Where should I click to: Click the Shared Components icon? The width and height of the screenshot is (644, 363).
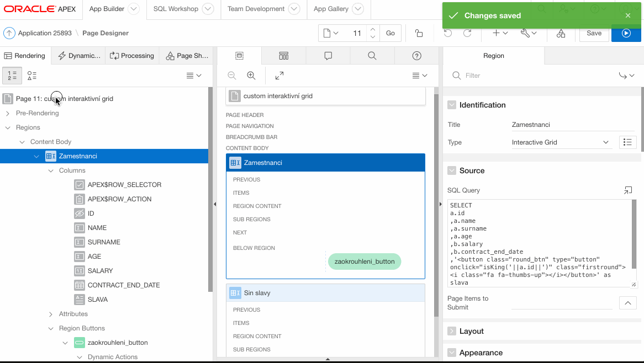561,33
